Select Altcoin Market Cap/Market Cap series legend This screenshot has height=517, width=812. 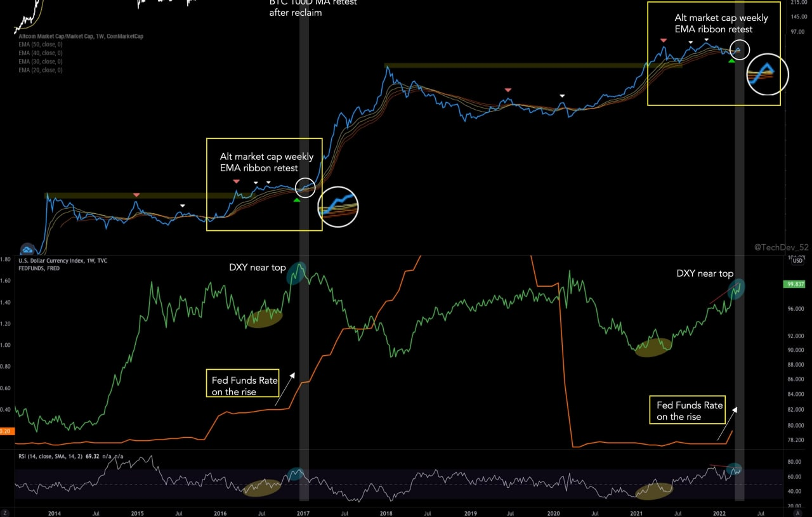click(81, 36)
